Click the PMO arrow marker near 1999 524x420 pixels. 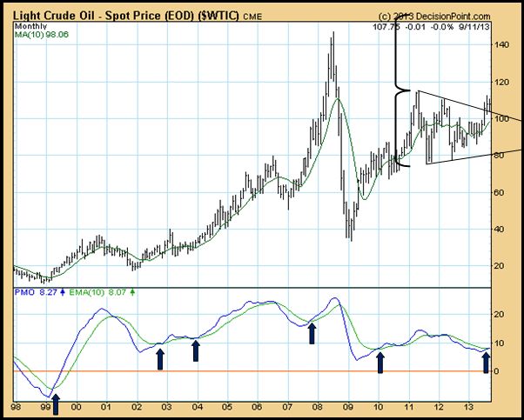pyautogui.click(x=57, y=402)
